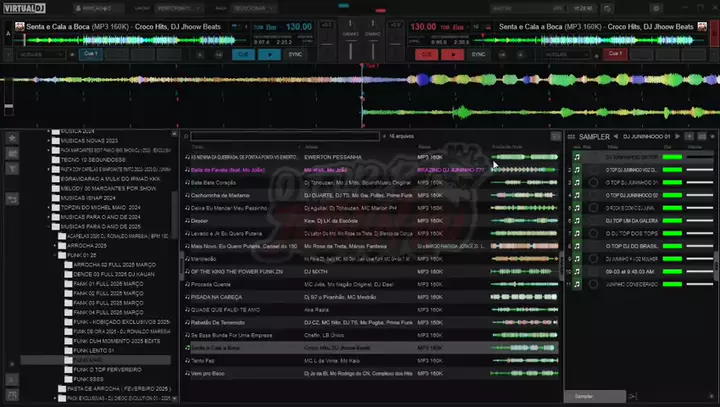This screenshot has height=407, width=720.
Task: Click the sampler list view icon
Action: click(702, 136)
